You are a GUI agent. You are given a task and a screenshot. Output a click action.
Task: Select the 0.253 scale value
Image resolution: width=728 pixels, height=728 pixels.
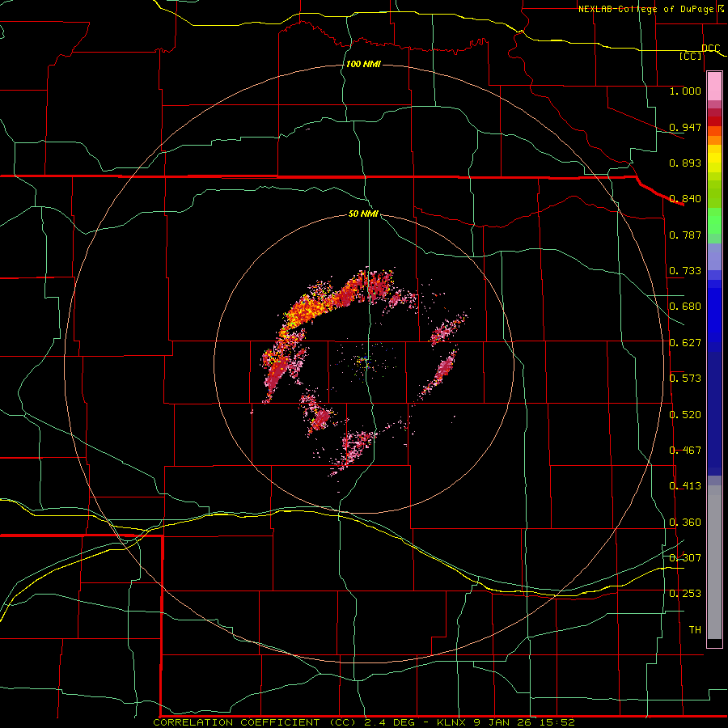(x=685, y=594)
